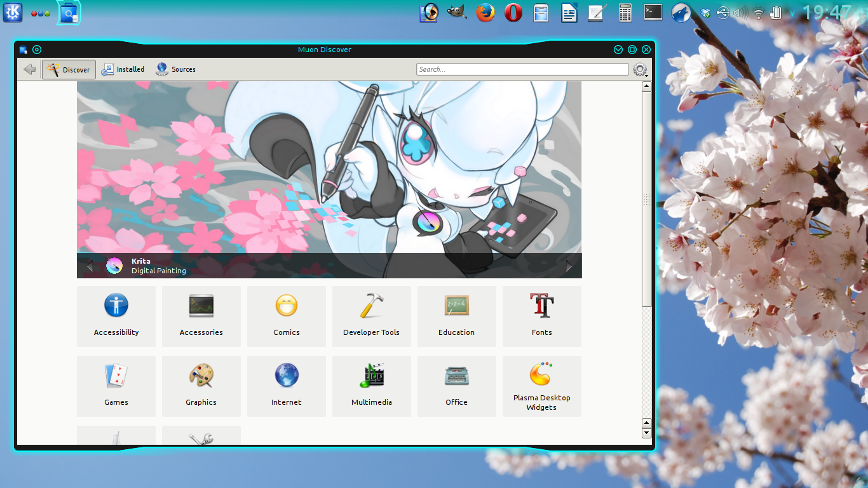Screen dimensions: 868x488
Task: Launch GIMP from the panel
Action: [457, 12]
